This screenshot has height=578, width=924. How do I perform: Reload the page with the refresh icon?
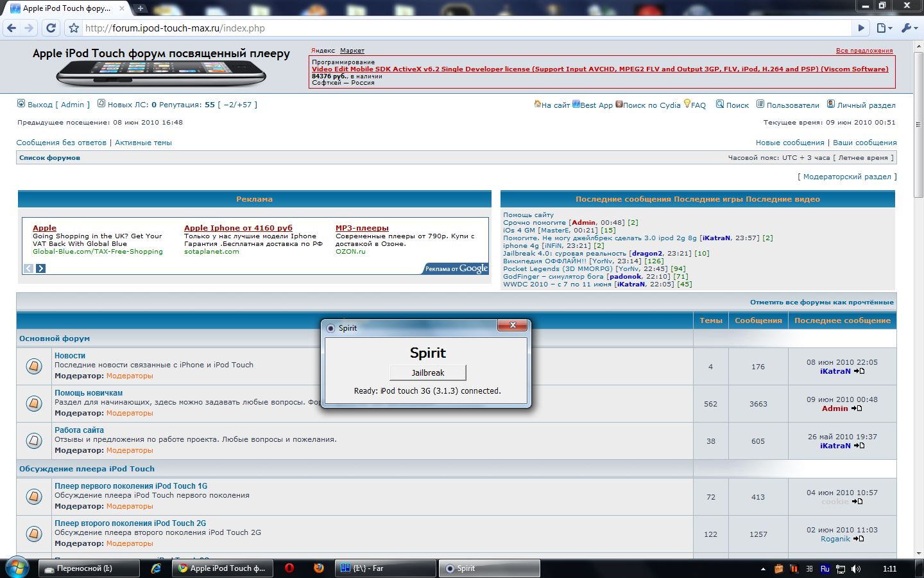[x=51, y=28]
